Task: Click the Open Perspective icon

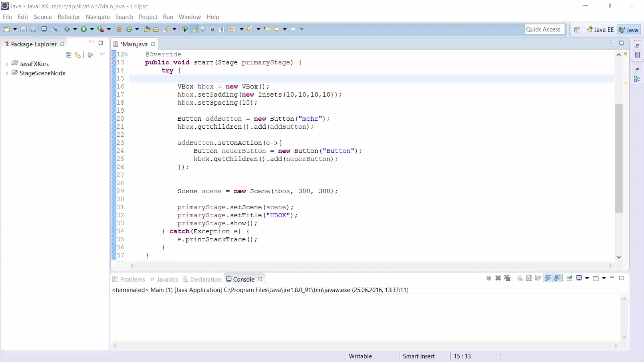Action: [577, 29]
